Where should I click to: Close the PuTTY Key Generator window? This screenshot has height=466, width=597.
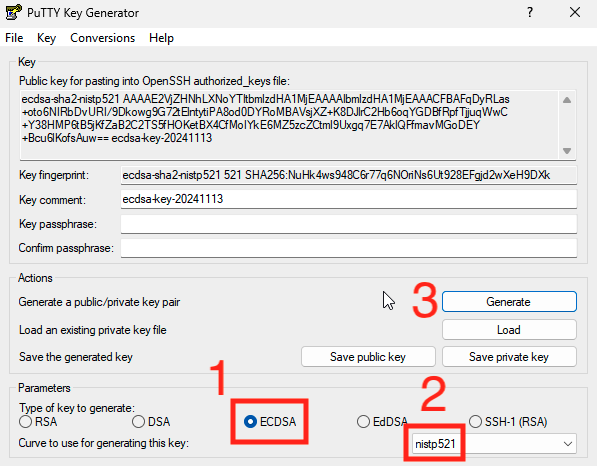(575, 13)
